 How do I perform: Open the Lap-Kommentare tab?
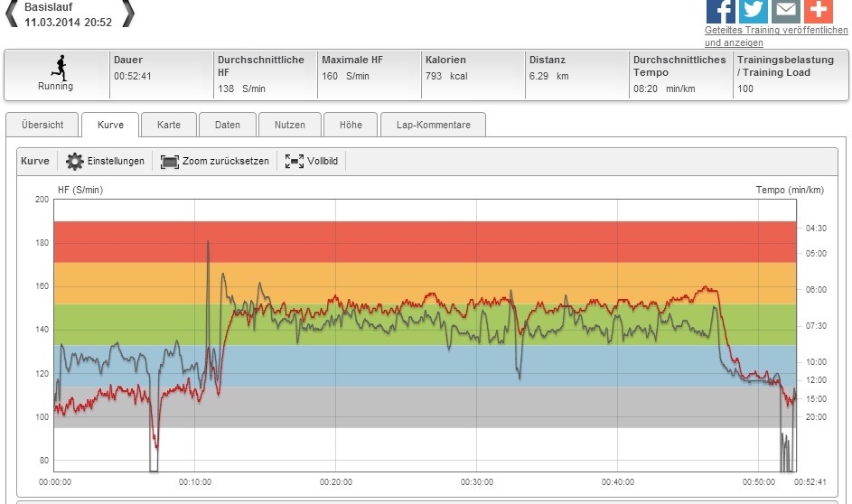coord(433,125)
